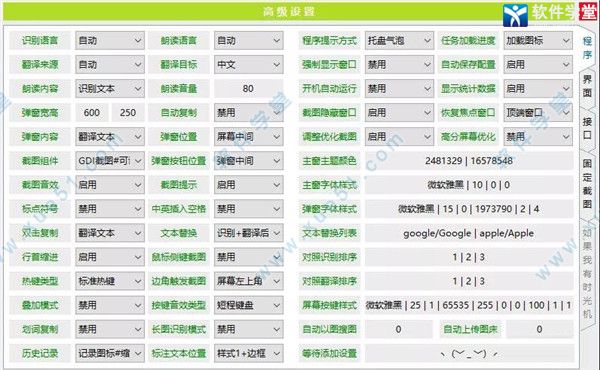Viewport: 600px width, 370px height.
Task: Open the 标注文本位置 dropdown showing 样式1+边框
Action: pos(249,354)
